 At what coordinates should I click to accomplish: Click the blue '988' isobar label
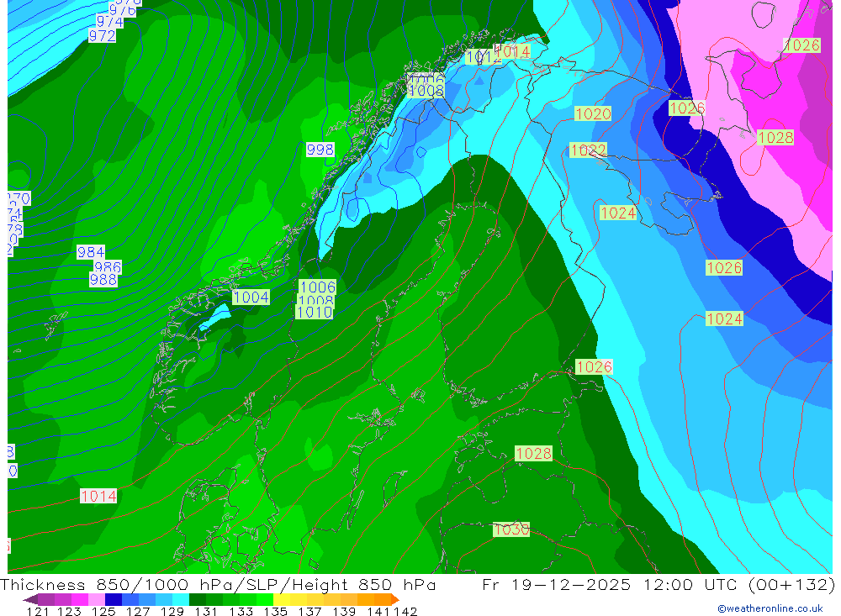103,280
